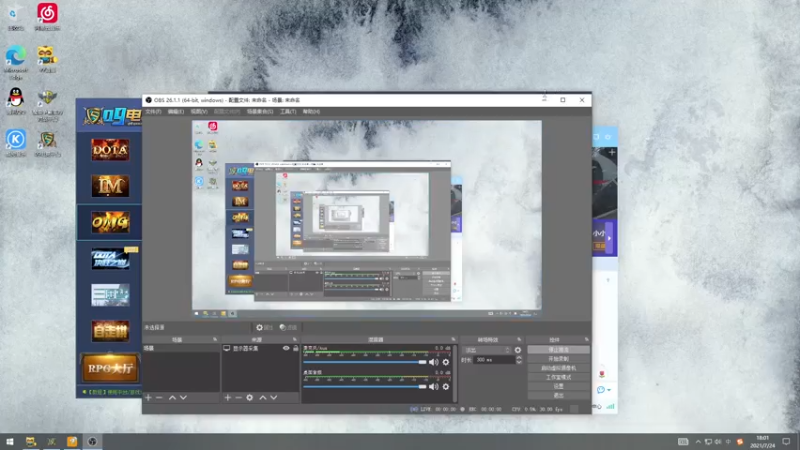800x450 pixels.
Task: Click Exit button in Controls
Action: click(559, 395)
